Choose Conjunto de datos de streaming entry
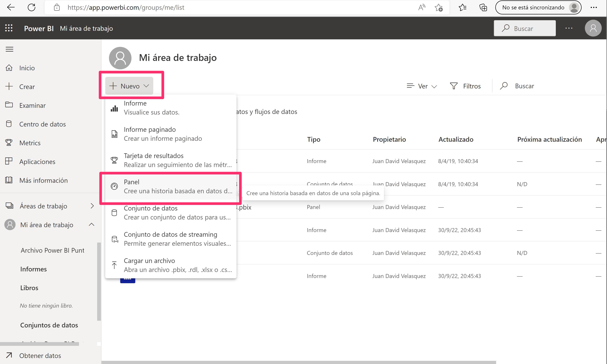607x364 pixels. [x=171, y=239]
